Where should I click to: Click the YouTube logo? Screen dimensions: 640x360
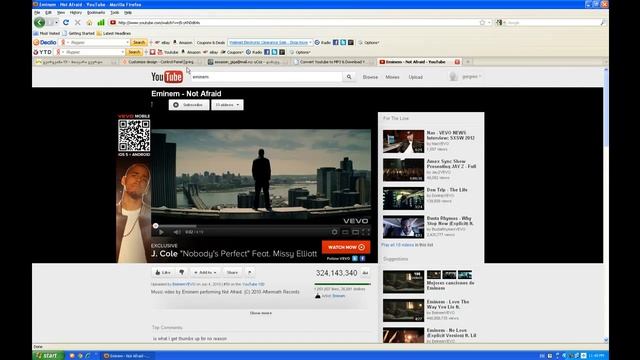pyautogui.click(x=167, y=77)
